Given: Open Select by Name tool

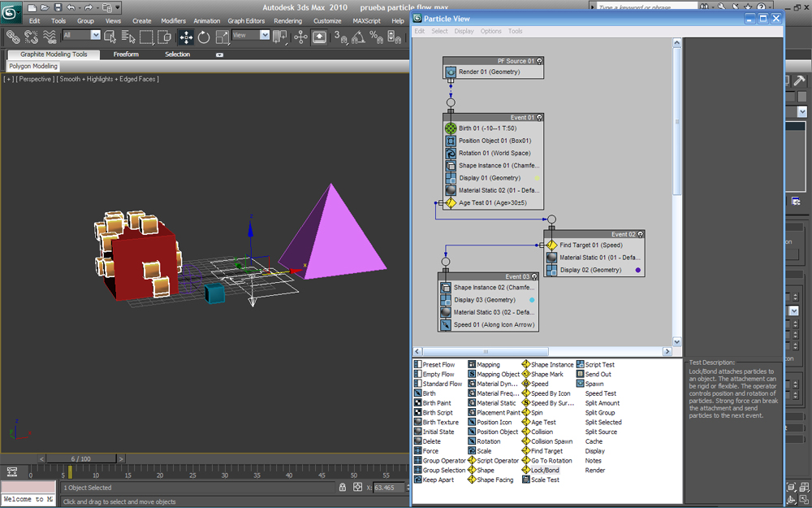Looking at the screenshot, I should 128,37.
